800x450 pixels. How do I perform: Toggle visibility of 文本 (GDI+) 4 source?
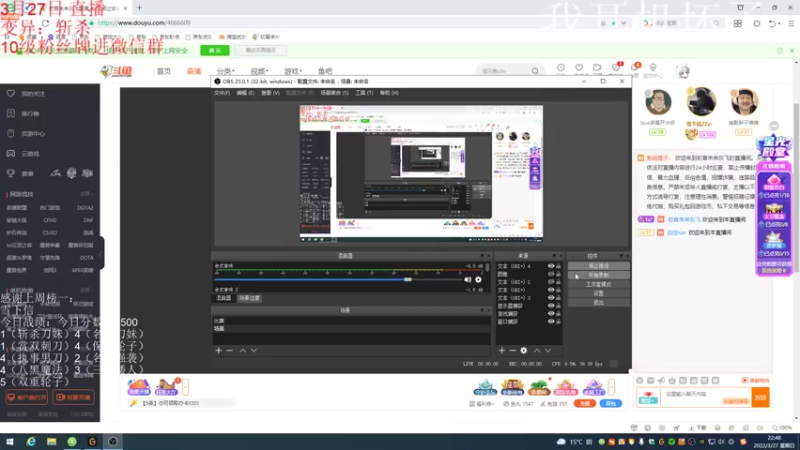coord(551,266)
